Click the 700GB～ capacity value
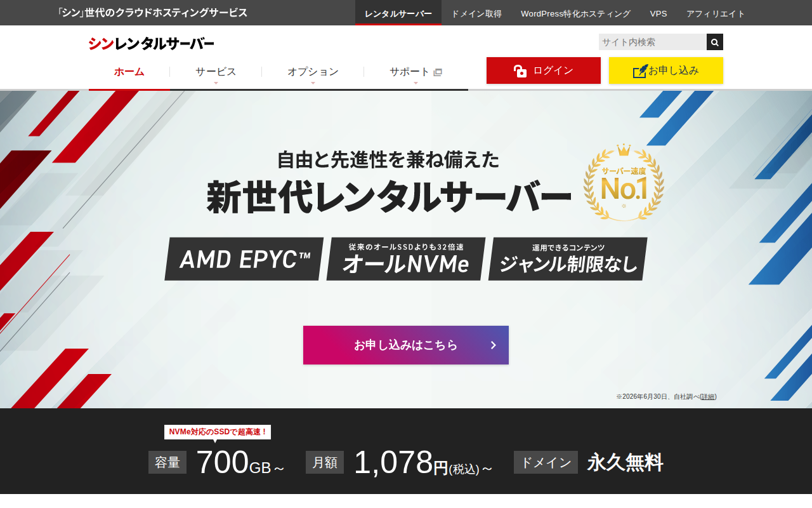Screen dimensions: 812x508 240,462
